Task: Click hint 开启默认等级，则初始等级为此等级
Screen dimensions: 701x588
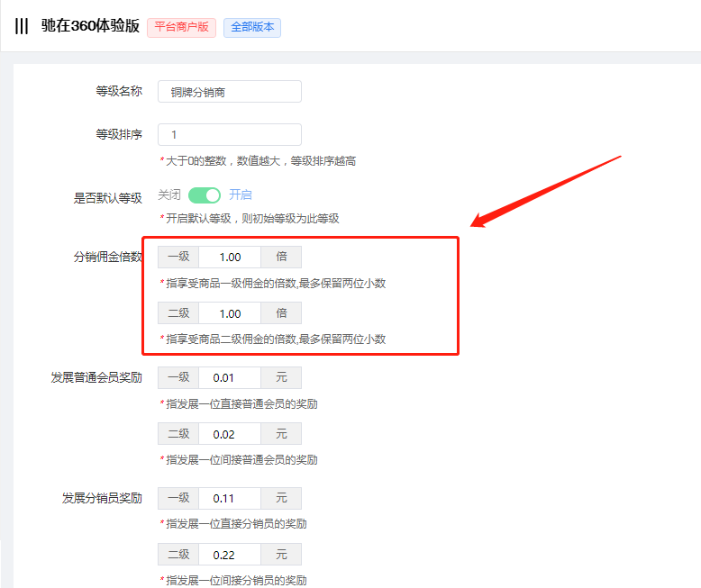Action: (250, 219)
